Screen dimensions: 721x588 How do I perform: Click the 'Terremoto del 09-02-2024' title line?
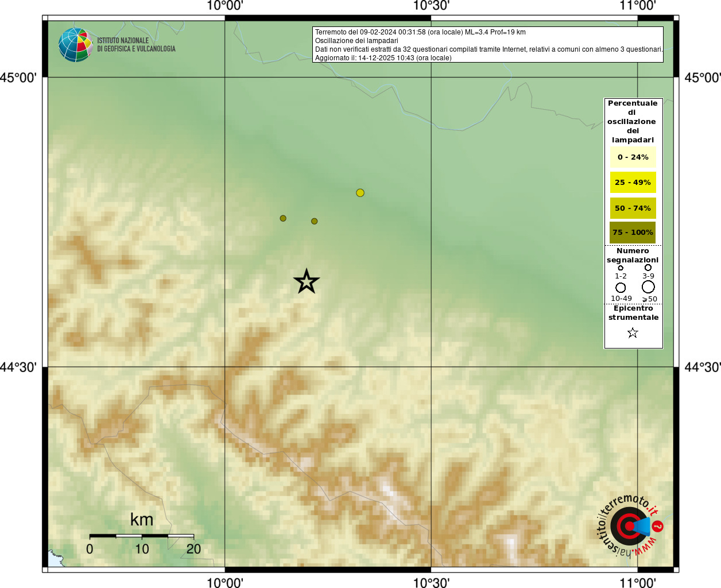pyautogui.click(x=420, y=32)
